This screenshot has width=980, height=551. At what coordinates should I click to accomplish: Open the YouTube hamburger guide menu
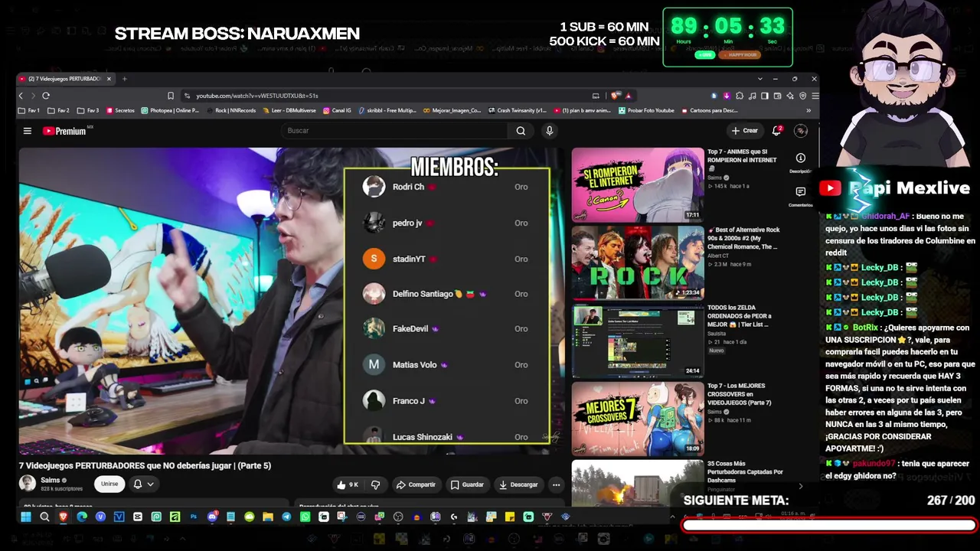pyautogui.click(x=27, y=131)
